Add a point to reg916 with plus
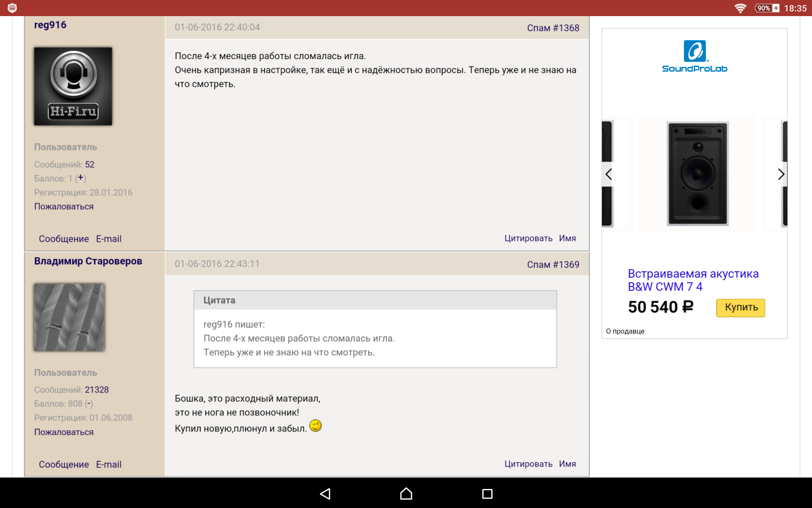This screenshot has height=508, width=812. coord(81,178)
